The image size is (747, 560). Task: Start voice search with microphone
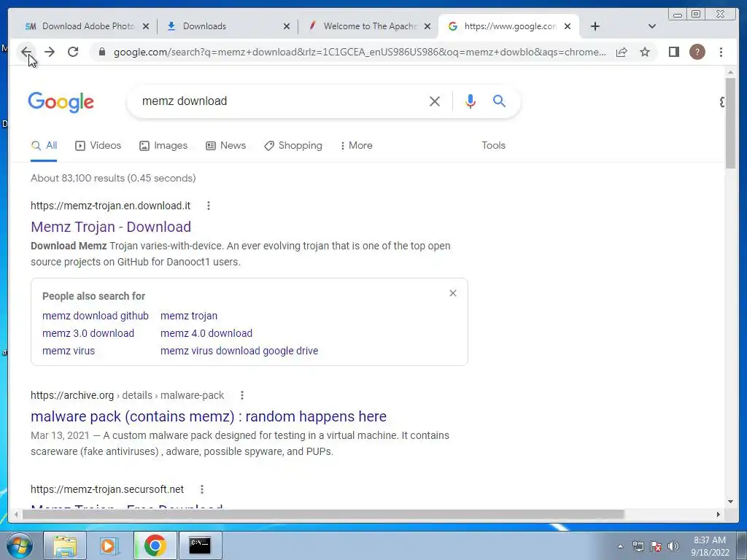tap(471, 101)
